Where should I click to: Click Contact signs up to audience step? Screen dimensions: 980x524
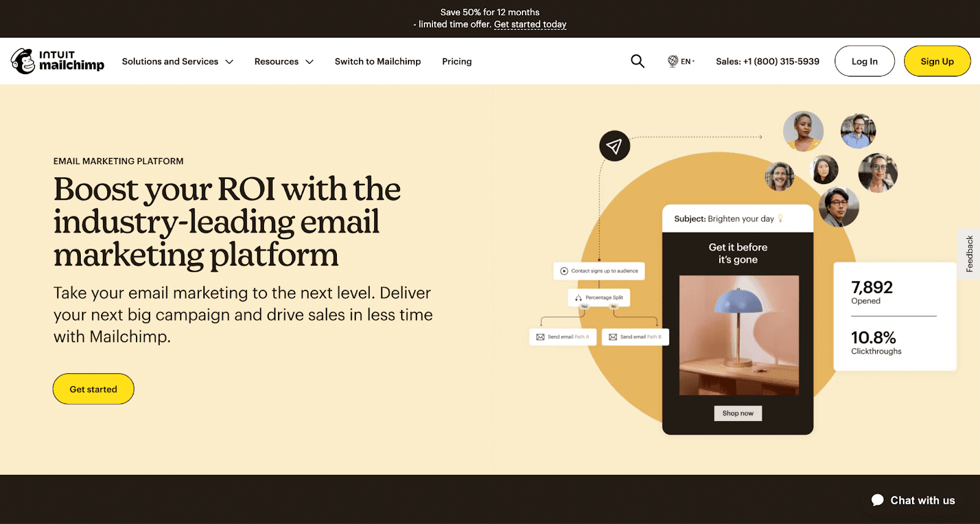coord(599,271)
